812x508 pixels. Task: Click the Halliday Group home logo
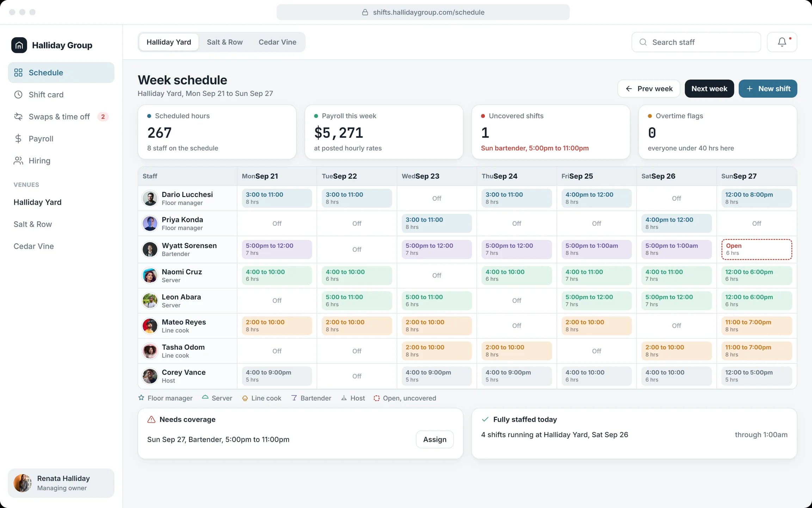pyautogui.click(x=19, y=45)
